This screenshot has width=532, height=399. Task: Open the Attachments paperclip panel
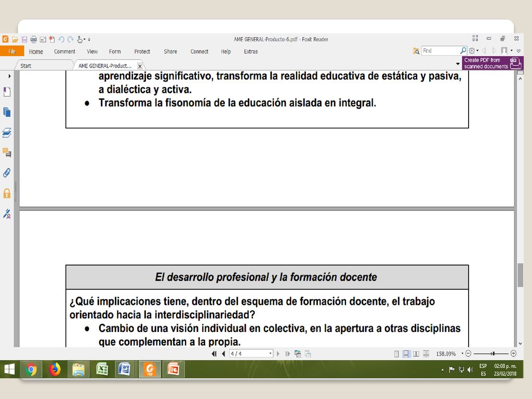[7, 173]
